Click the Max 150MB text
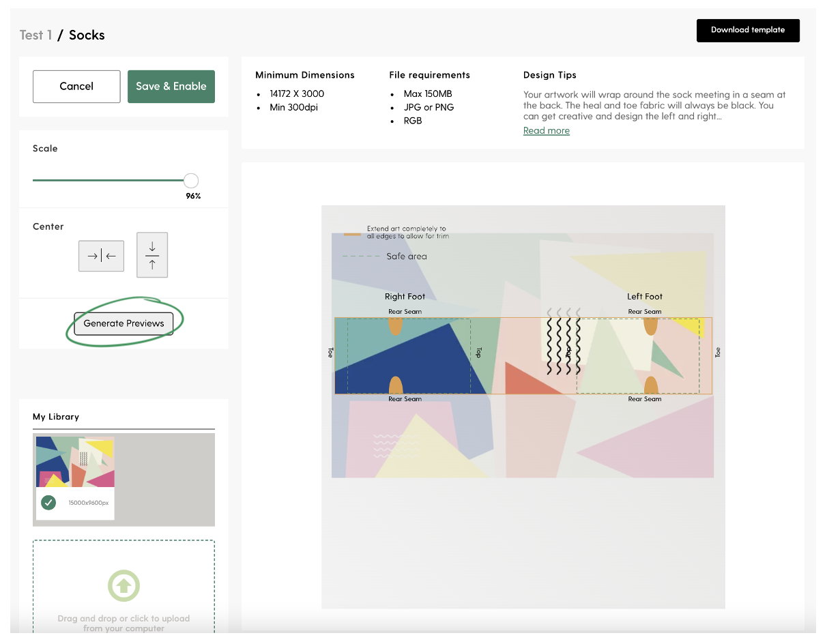 click(428, 93)
